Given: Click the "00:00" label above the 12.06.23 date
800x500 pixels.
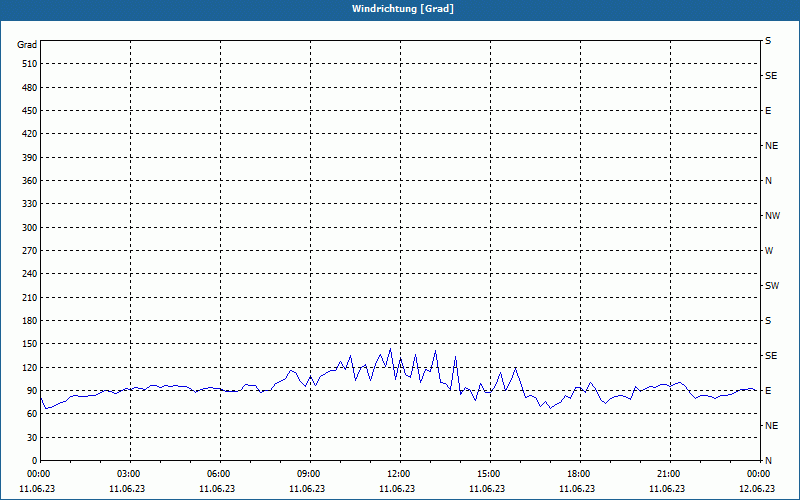Looking at the screenshot, I should point(760,474).
